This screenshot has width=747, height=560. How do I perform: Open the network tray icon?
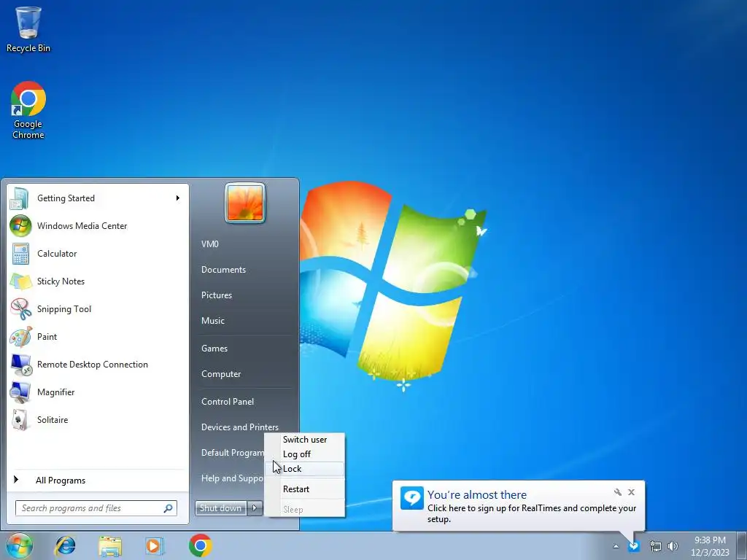pos(656,546)
